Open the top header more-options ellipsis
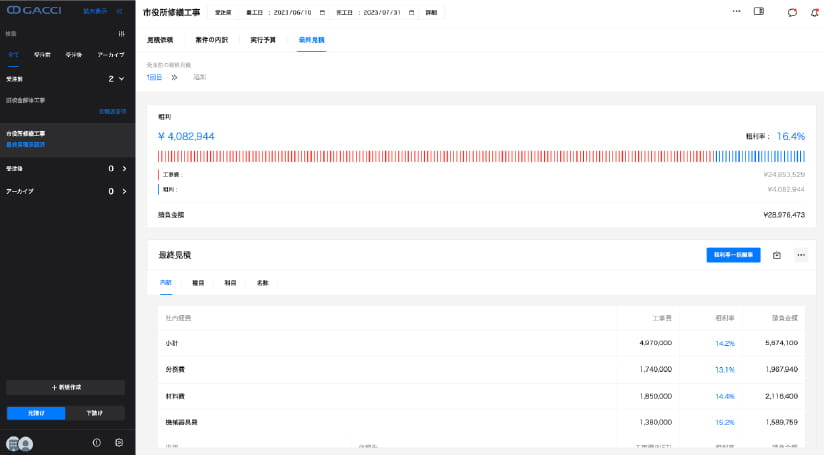The image size is (824, 456). pos(736,12)
